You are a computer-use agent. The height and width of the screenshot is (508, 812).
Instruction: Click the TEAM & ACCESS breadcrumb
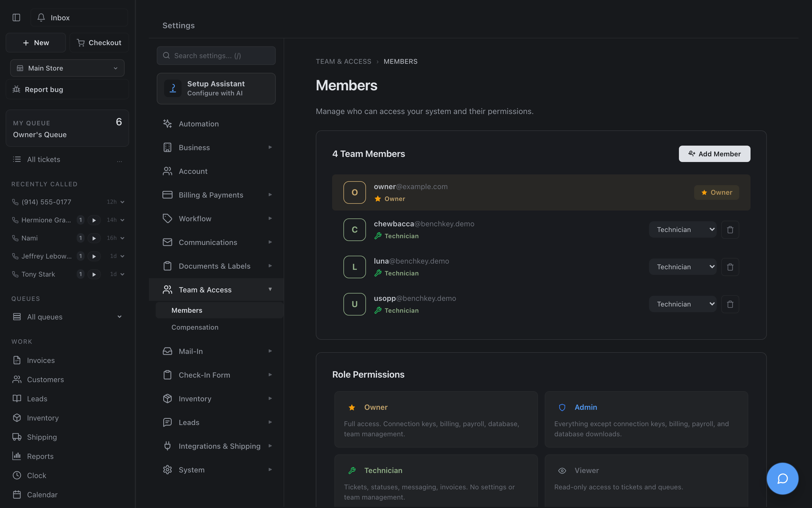tap(343, 62)
